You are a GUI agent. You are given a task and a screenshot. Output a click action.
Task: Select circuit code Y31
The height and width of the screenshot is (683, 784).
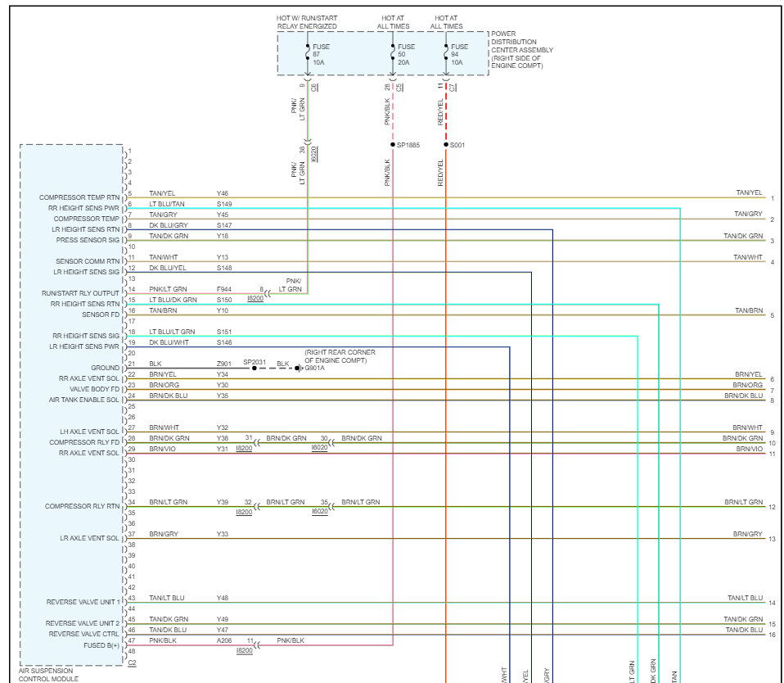[223, 448]
